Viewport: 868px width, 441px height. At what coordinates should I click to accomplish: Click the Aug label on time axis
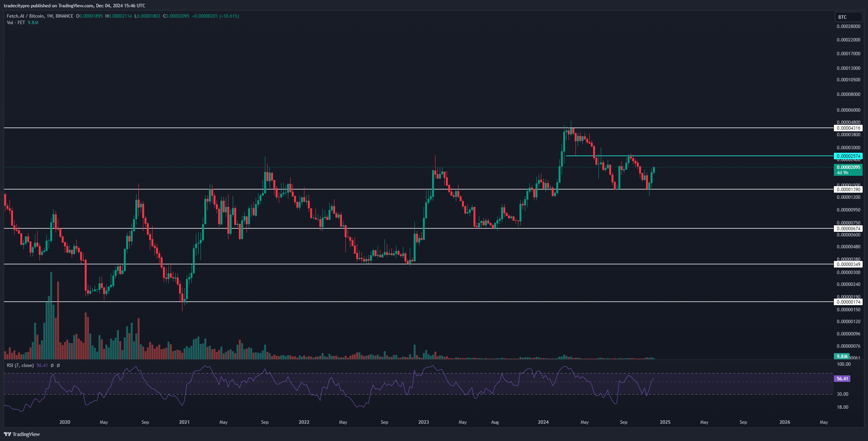(495, 422)
